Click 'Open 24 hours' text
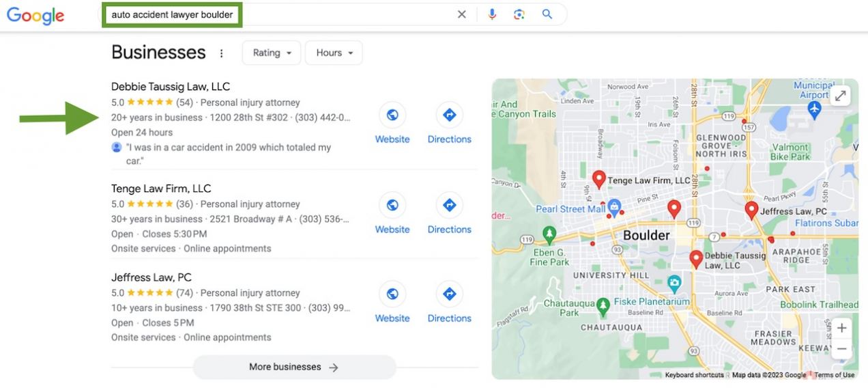This screenshot has width=868, height=388. 142,133
